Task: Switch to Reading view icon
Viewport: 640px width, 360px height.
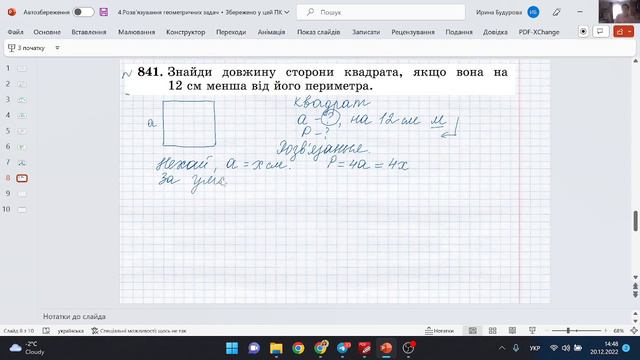Action: (512, 331)
